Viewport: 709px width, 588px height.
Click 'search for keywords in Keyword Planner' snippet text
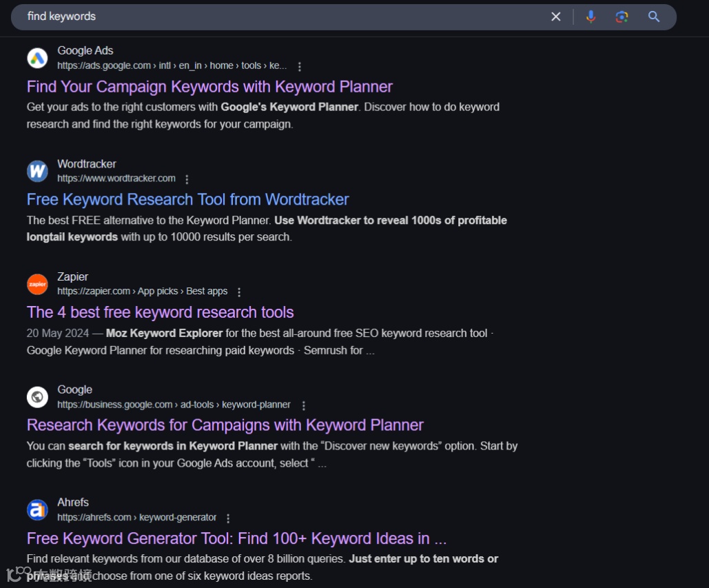(x=173, y=446)
